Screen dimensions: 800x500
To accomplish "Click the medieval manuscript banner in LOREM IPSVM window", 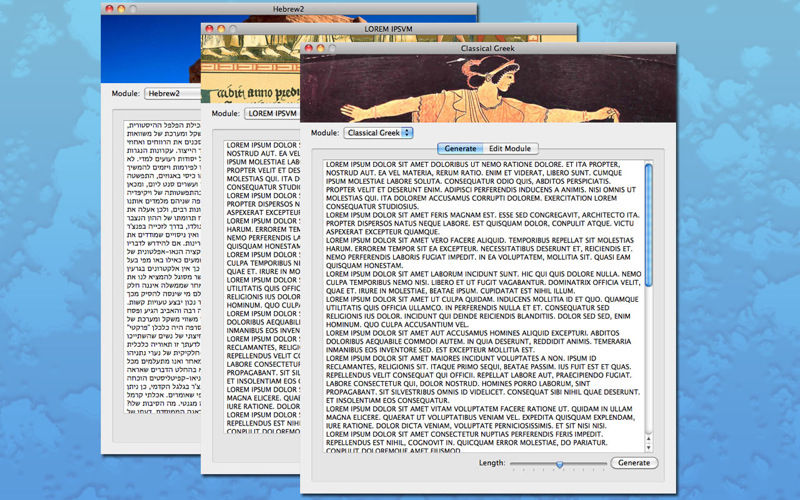I will coord(251,68).
